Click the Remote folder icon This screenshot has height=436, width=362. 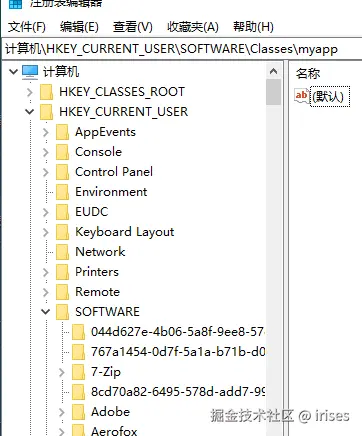point(62,292)
